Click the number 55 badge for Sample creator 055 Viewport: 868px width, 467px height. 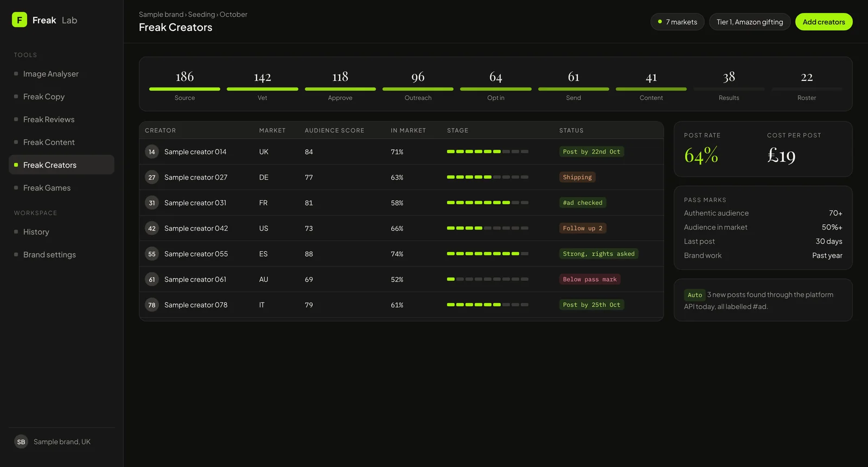(152, 254)
